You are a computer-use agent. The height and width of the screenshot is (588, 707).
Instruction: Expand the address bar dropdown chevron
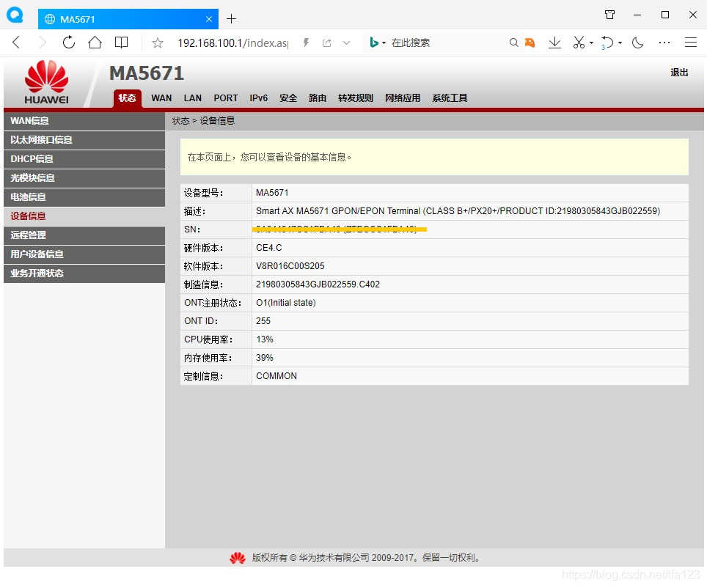(x=346, y=43)
